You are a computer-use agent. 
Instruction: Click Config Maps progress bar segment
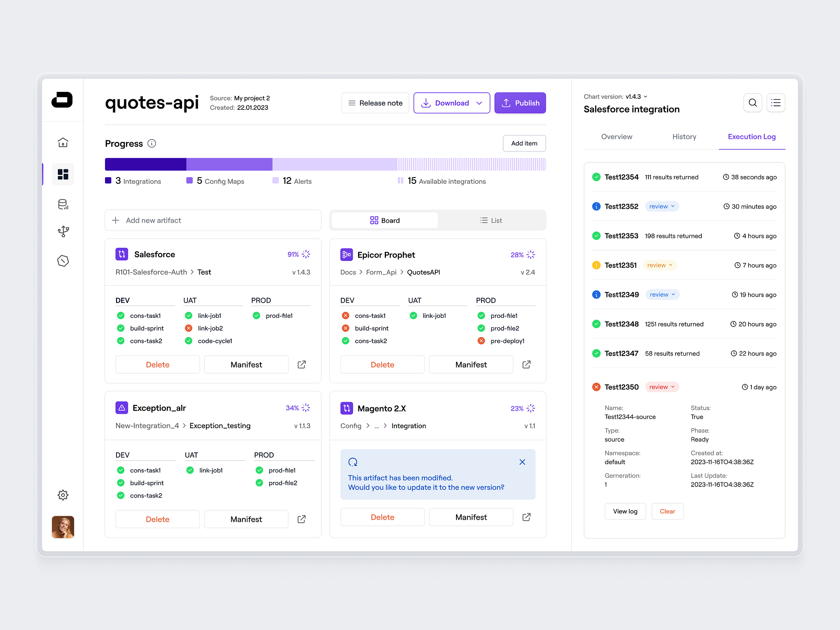tap(229, 164)
